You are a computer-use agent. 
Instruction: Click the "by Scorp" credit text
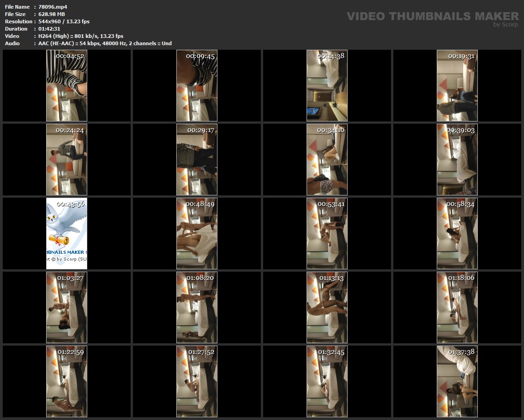pyautogui.click(x=505, y=25)
